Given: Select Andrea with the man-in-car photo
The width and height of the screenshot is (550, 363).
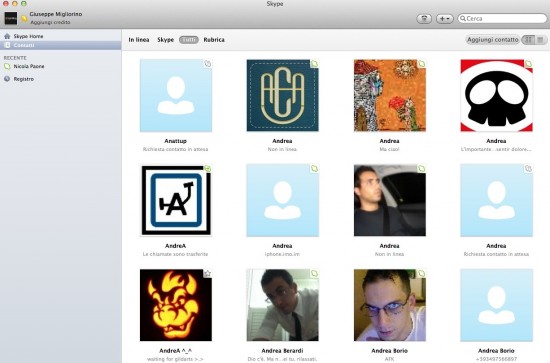Looking at the screenshot, I should pyautogui.click(x=390, y=200).
